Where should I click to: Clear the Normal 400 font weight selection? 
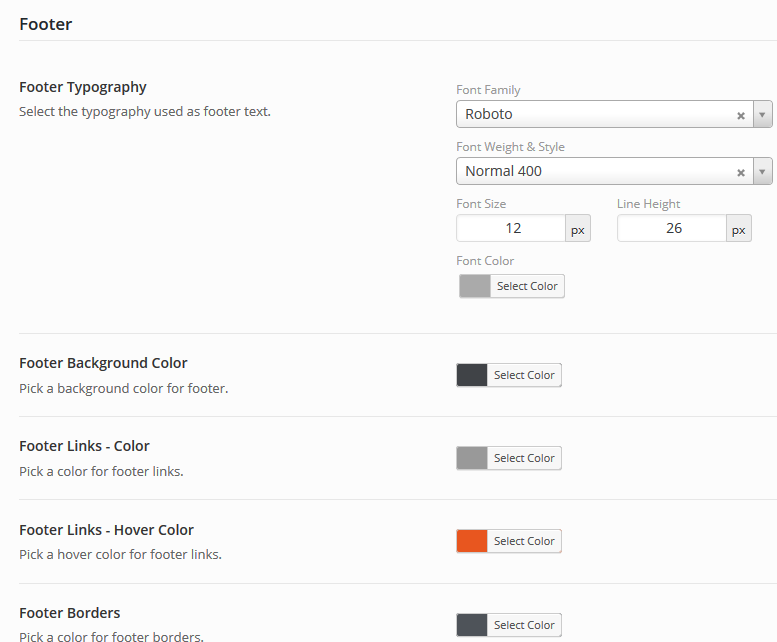click(x=741, y=172)
